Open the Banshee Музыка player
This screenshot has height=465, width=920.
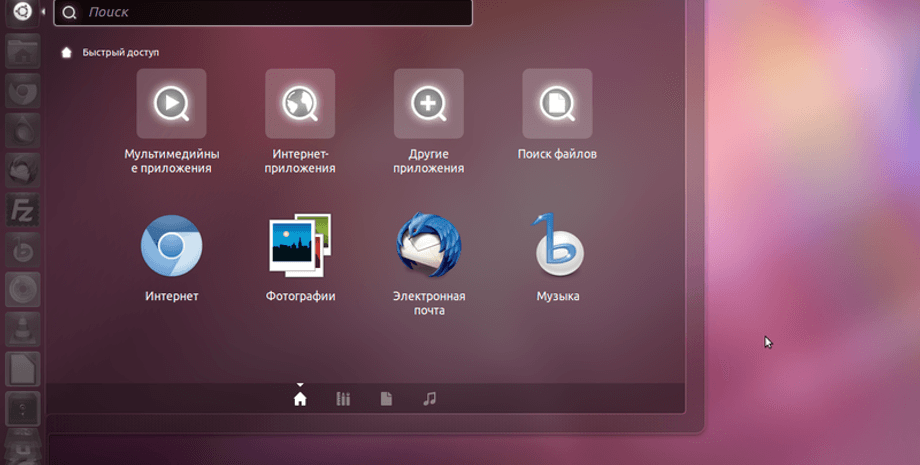point(557,246)
